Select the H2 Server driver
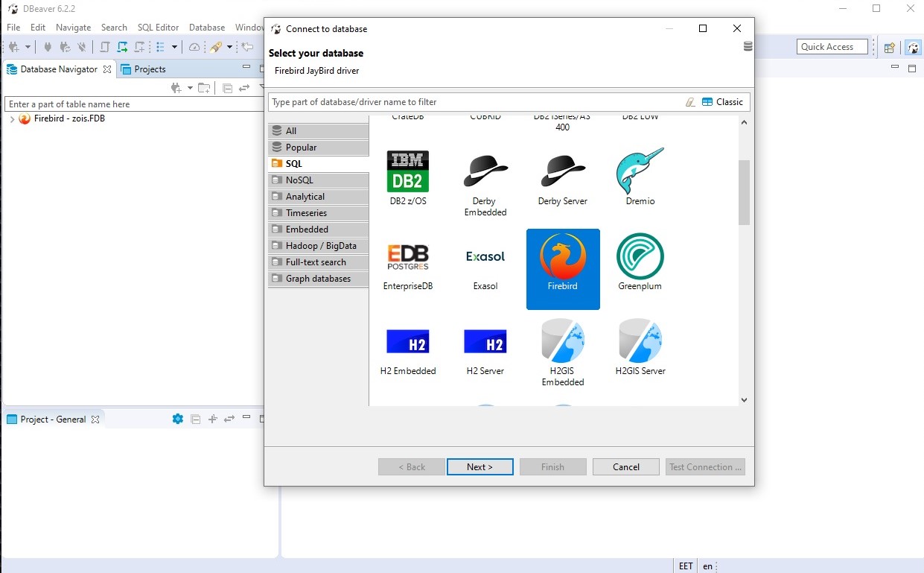924x573 pixels. [x=485, y=352]
